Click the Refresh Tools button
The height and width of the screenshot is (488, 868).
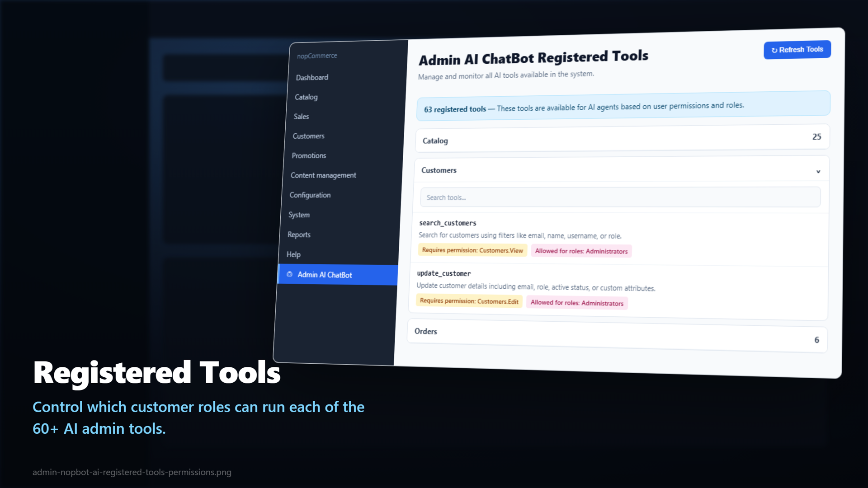[x=797, y=50]
